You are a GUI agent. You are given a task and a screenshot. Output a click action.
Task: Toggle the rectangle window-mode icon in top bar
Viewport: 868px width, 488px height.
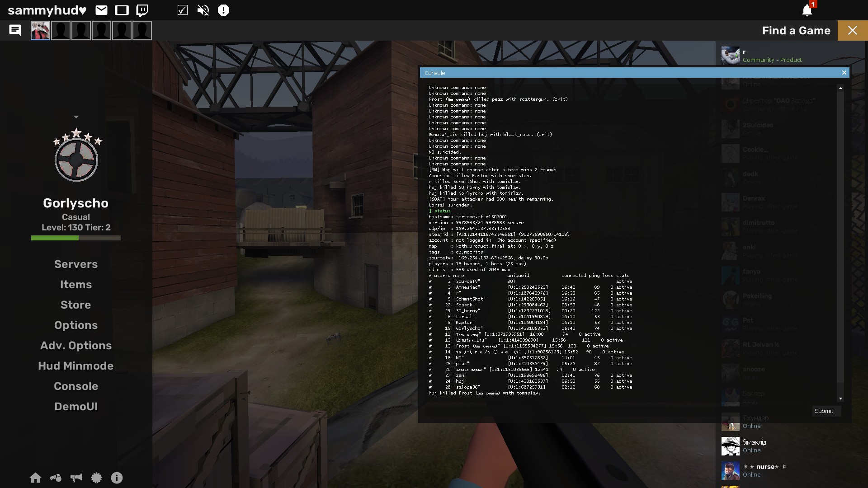pyautogui.click(x=122, y=10)
